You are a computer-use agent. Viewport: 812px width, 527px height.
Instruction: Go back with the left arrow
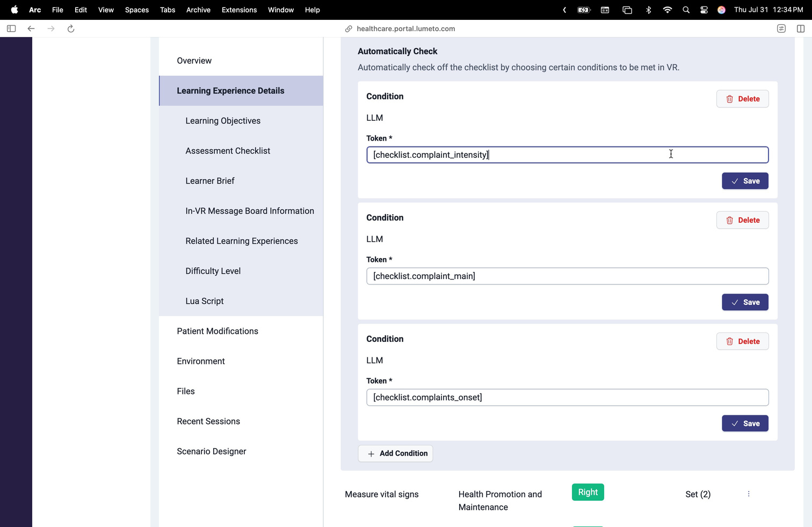pyautogui.click(x=31, y=28)
